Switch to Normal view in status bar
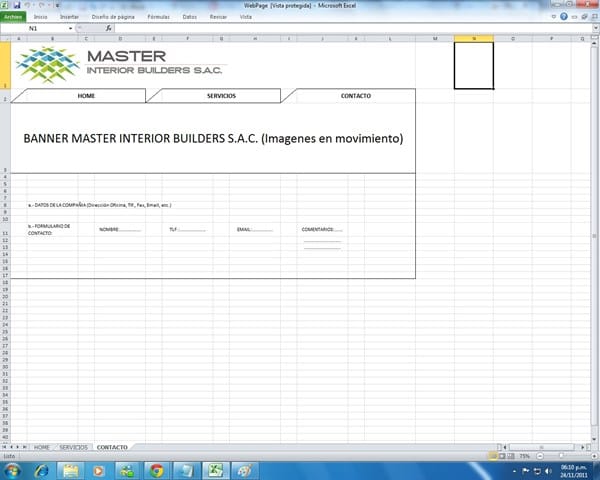600x480 pixels. [492, 456]
